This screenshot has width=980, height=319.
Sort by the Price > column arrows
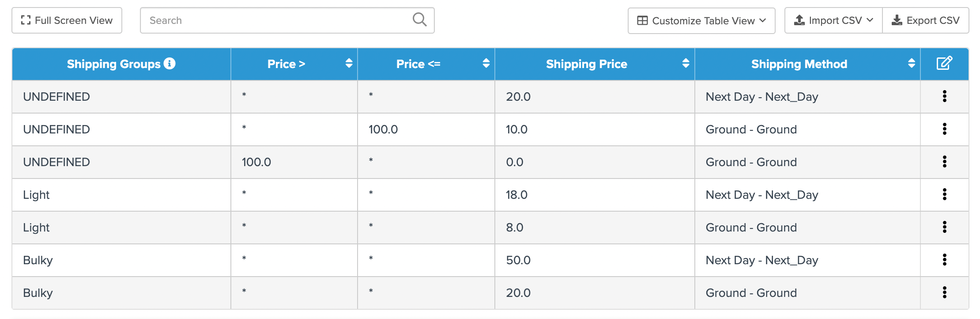pos(349,63)
